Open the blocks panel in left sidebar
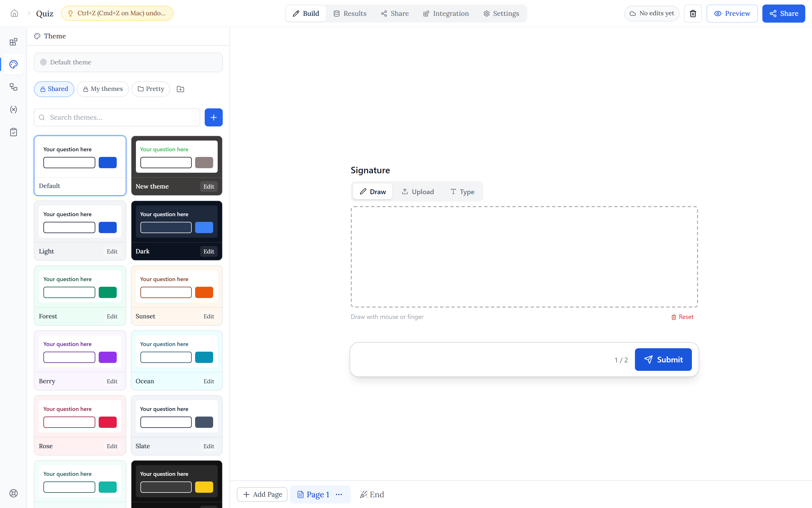Screen dimensions: 812x508 pos(14,42)
